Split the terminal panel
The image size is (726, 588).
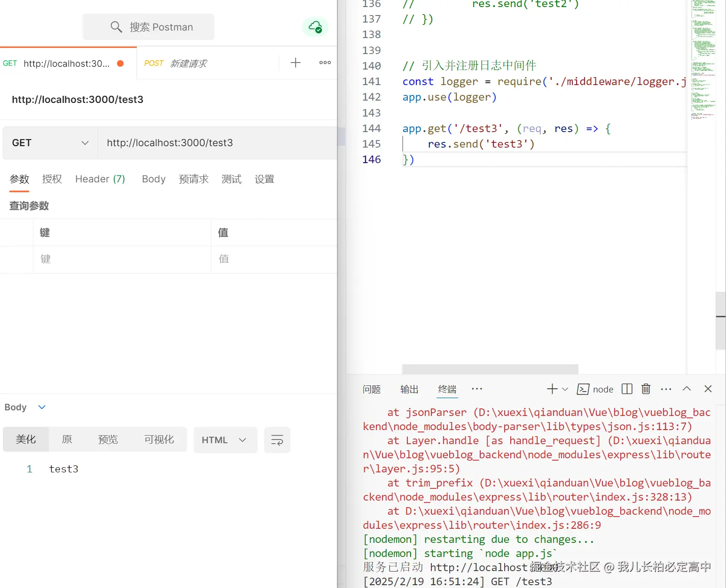coord(627,389)
